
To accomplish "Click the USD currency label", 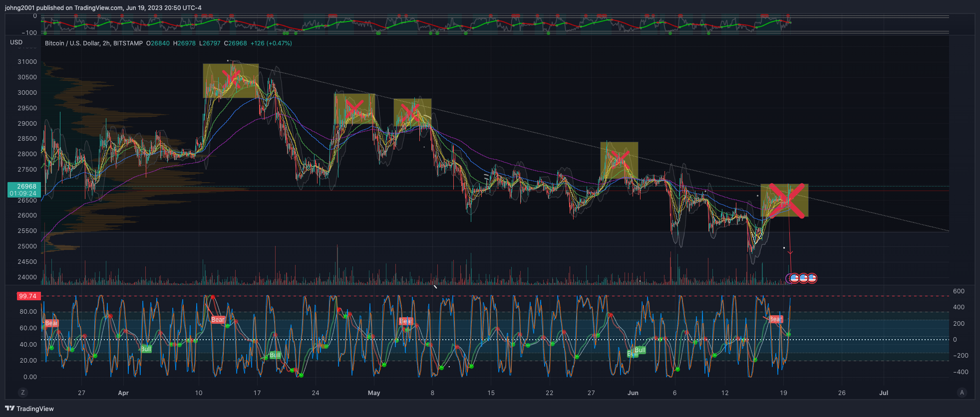I will [x=16, y=42].
